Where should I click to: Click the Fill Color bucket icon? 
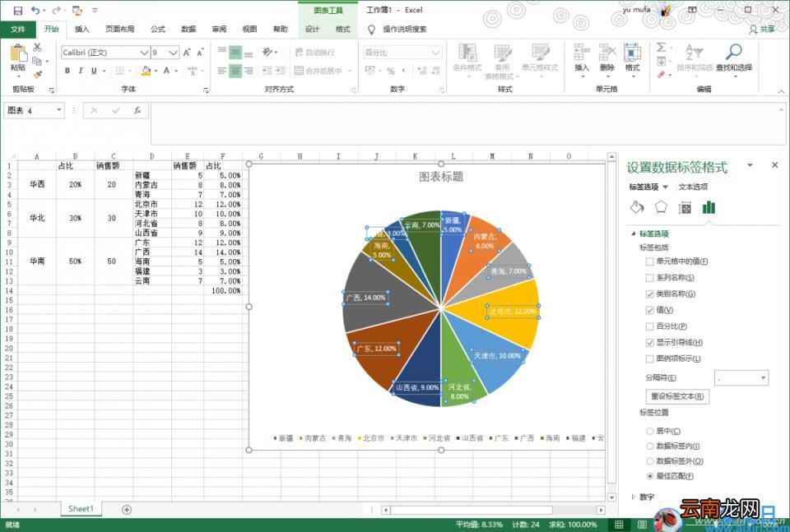click(x=146, y=71)
